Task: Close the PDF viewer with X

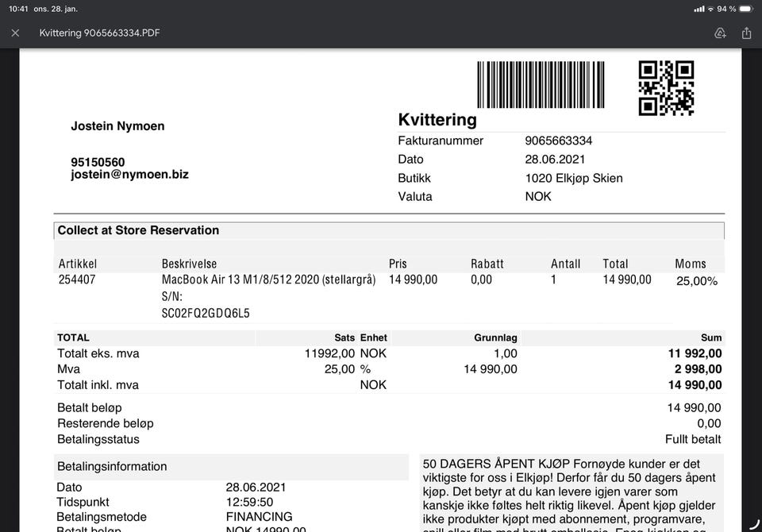Action: [15, 33]
